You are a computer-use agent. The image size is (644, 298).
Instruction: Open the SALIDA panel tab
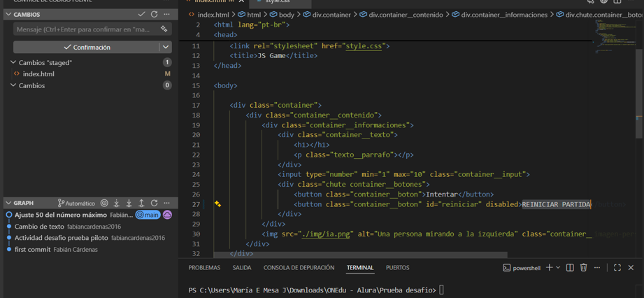point(242,268)
